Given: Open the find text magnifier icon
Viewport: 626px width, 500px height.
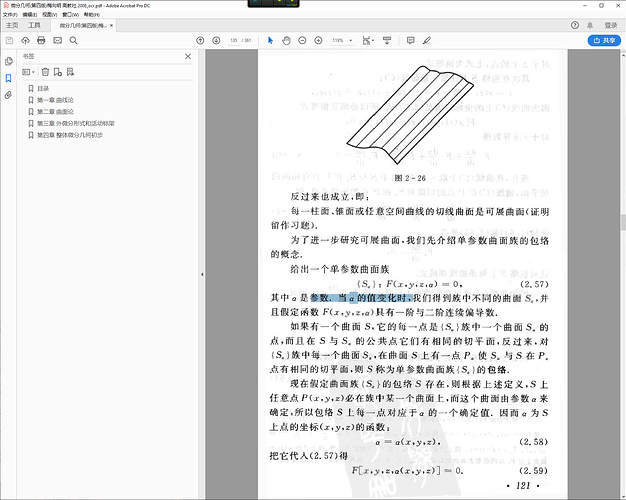Looking at the screenshot, I should pos(73,40).
